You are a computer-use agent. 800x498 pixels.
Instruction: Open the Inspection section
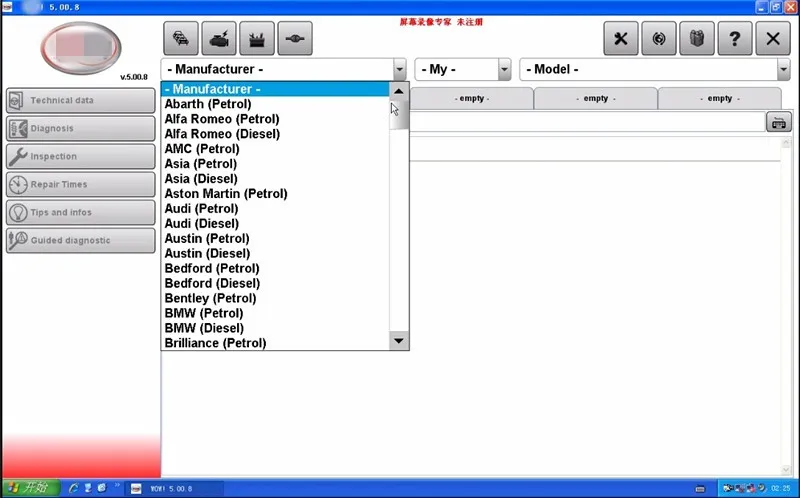[81, 157]
